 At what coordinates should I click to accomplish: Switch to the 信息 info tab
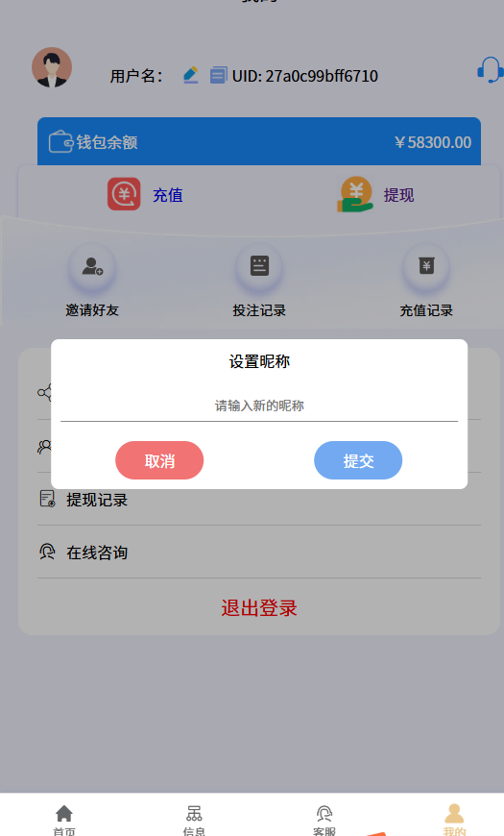tap(194, 820)
